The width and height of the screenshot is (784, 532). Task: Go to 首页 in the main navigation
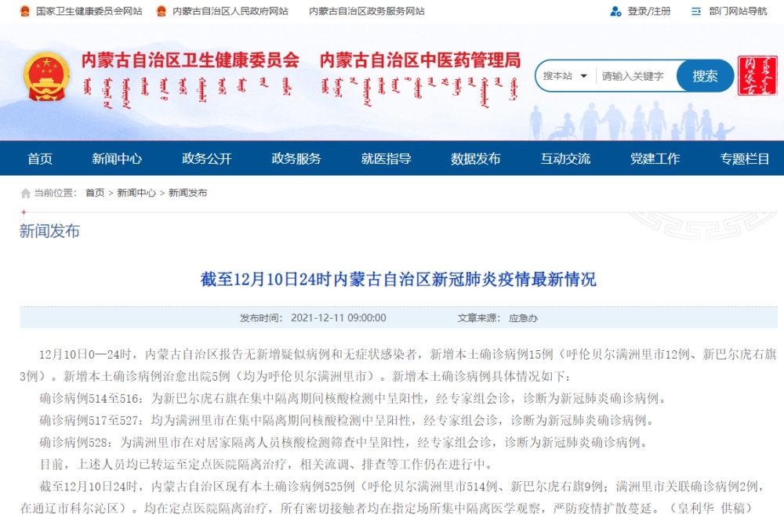click(x=39, y=158)
